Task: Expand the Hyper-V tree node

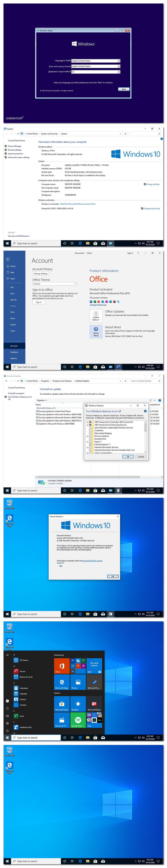Action: [x=87, y=442]
